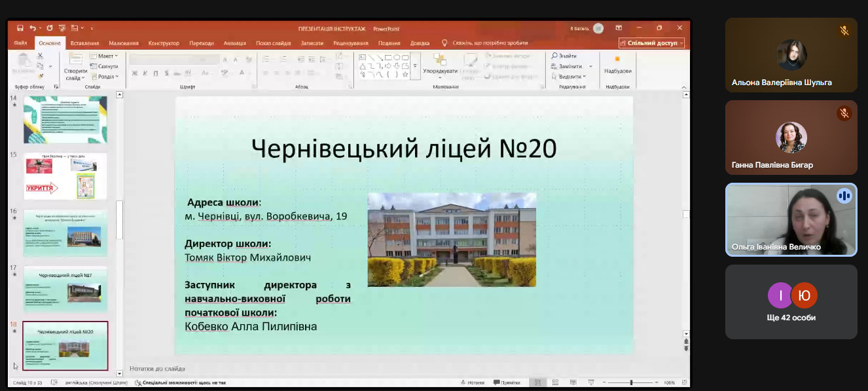Toggle Нотатки notes pane in status bar
Viewport: 868px width, 391px height.
point(472,382)
